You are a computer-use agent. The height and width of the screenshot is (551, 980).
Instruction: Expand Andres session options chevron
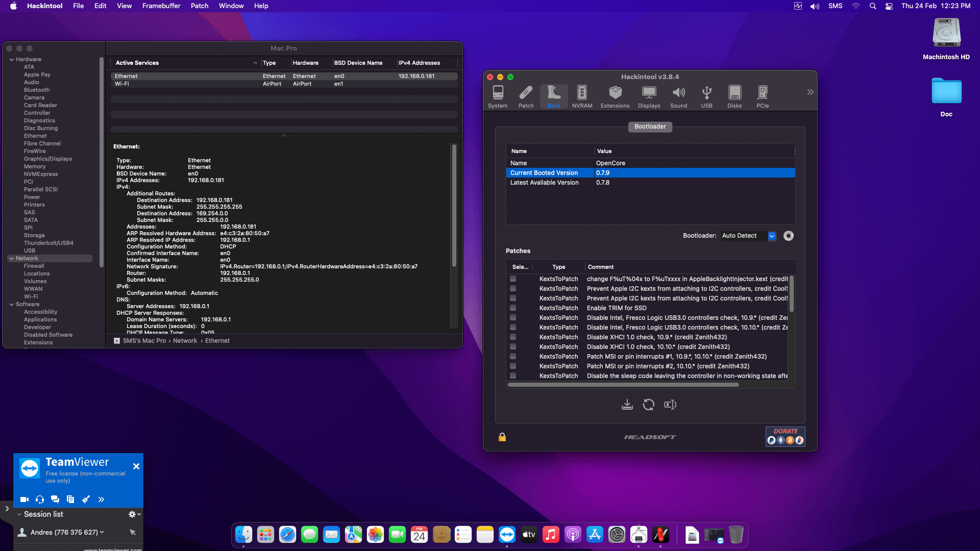tap(102, 532)
